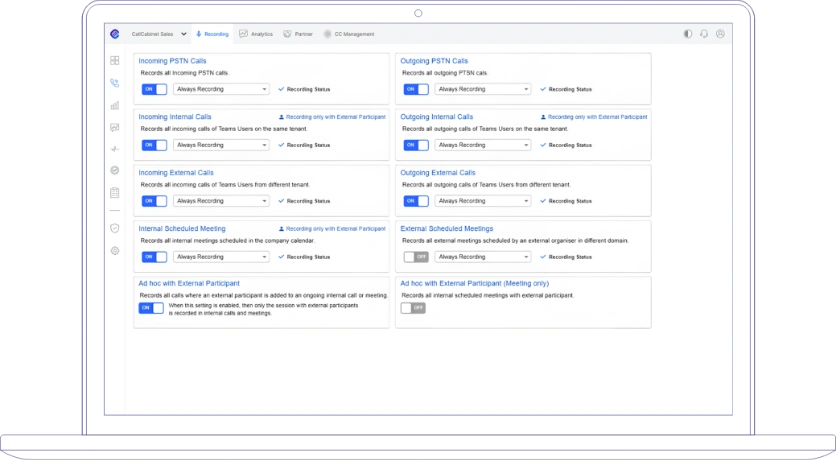Click Recording only with External Participant for Internal Scheduled Meeting
Image resolution: width=836 pixels, height=460 pixels.
(x=331, y=229)
